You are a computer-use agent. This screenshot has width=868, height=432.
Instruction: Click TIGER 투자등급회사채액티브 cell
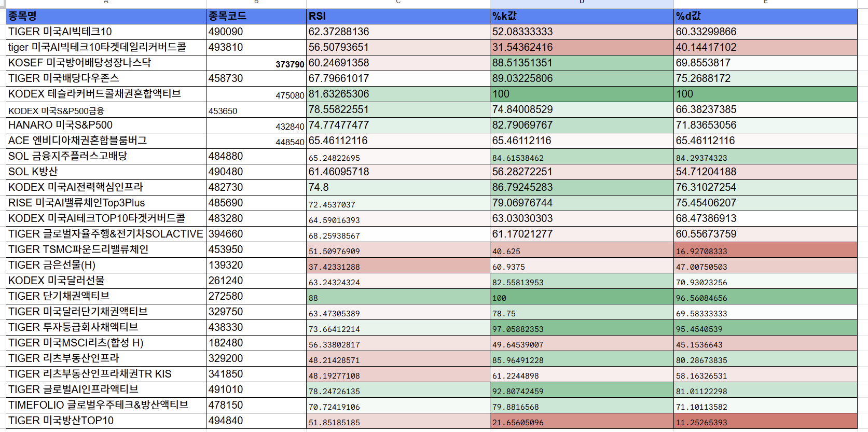pyautogui.click(x=106, y=327)
